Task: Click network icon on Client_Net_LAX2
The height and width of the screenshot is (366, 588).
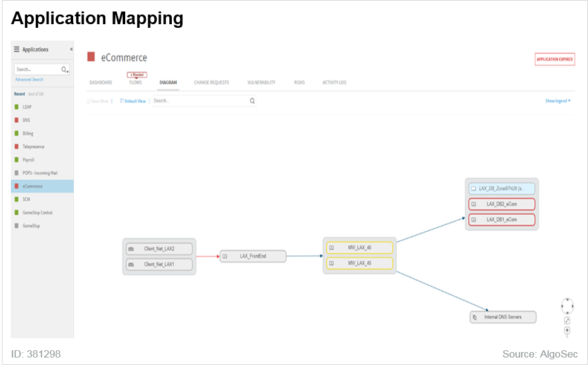Action: point(131,249)
